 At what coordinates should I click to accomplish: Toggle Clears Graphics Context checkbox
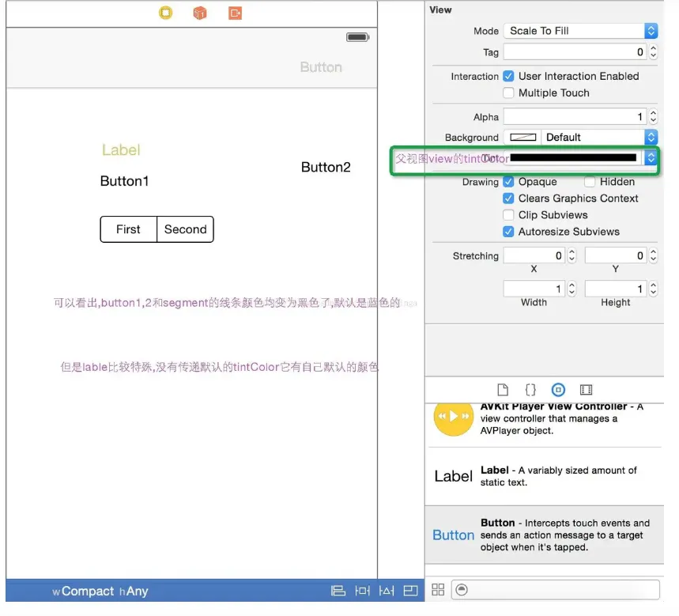pyautogui.click(x=508, y=198)
